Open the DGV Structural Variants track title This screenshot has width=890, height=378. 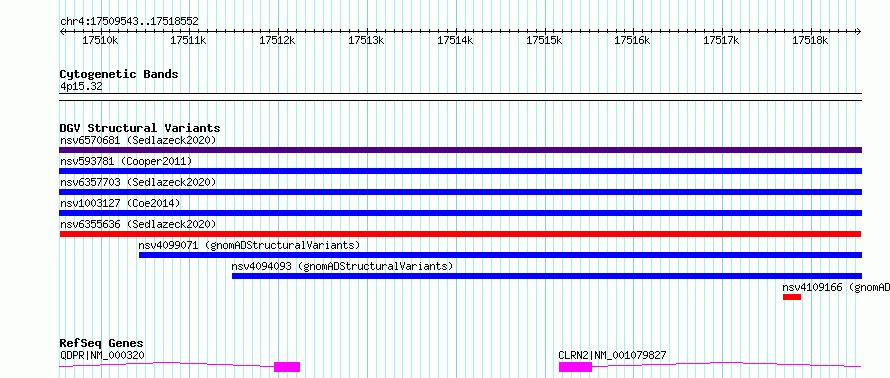(140, 128)
